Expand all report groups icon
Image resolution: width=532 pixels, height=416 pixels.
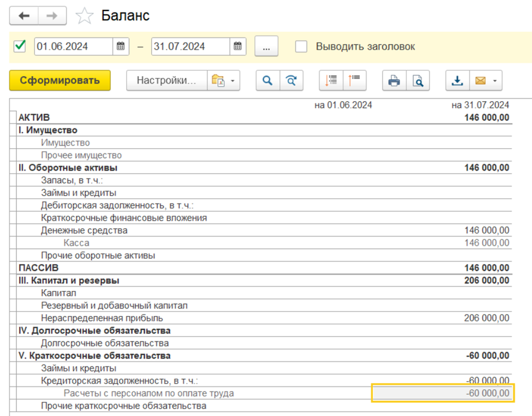click(331, 81)
